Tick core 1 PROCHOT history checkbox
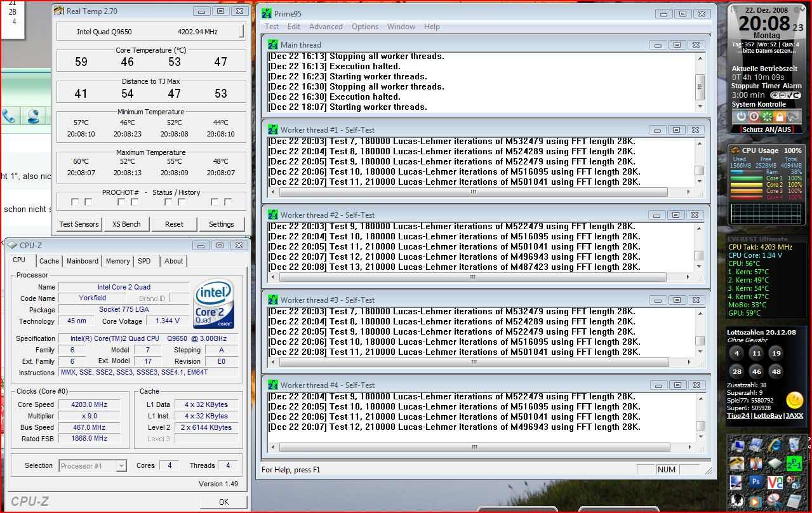Image resolution: width=812 pixels, height=513 pixels. [x=88, y=202]
